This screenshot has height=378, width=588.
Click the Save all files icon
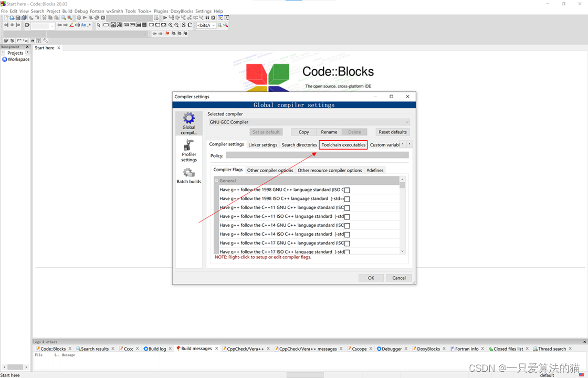point(24,18)
